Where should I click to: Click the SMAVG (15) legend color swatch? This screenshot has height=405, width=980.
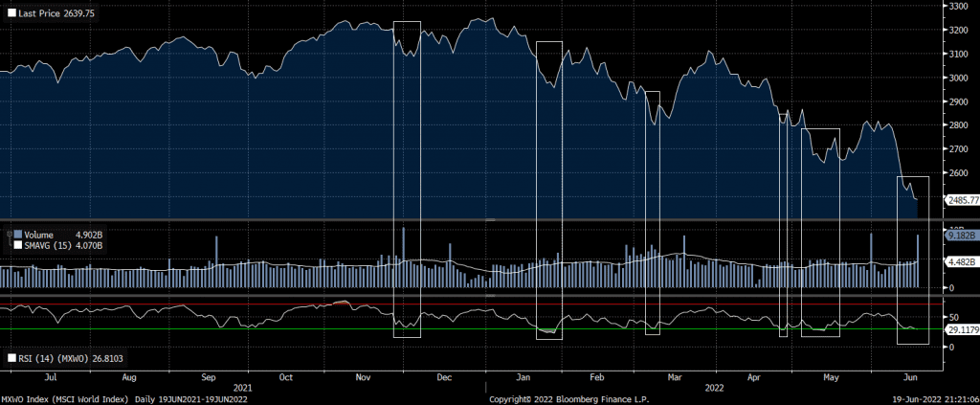pos(18,246)
